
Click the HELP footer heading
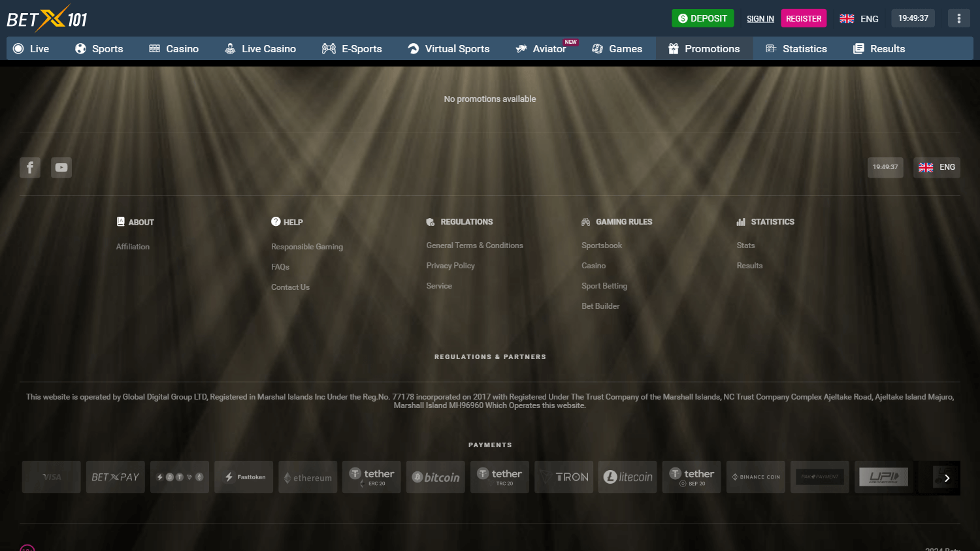287,222
